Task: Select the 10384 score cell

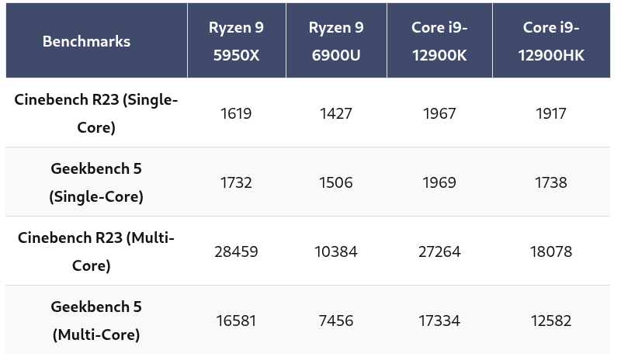Action: (x=336, y=251)
